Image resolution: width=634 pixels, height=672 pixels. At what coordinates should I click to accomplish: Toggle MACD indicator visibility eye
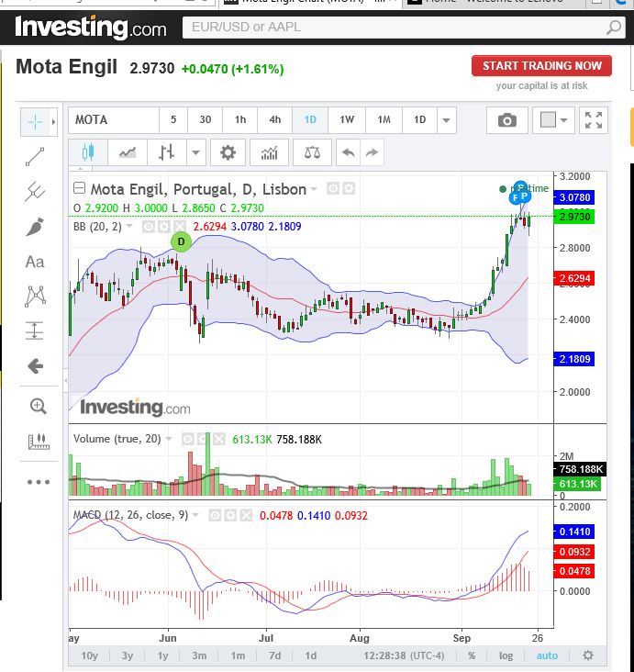pyautogui.click(x=215, y=515)
